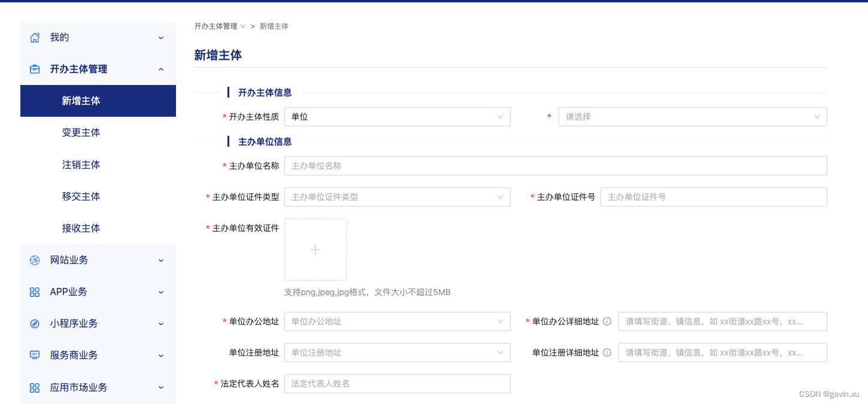Expand the 服务商业务 chevron
Image resolution: width=868 pixels, height=404 pixels.
coord(161,356)
